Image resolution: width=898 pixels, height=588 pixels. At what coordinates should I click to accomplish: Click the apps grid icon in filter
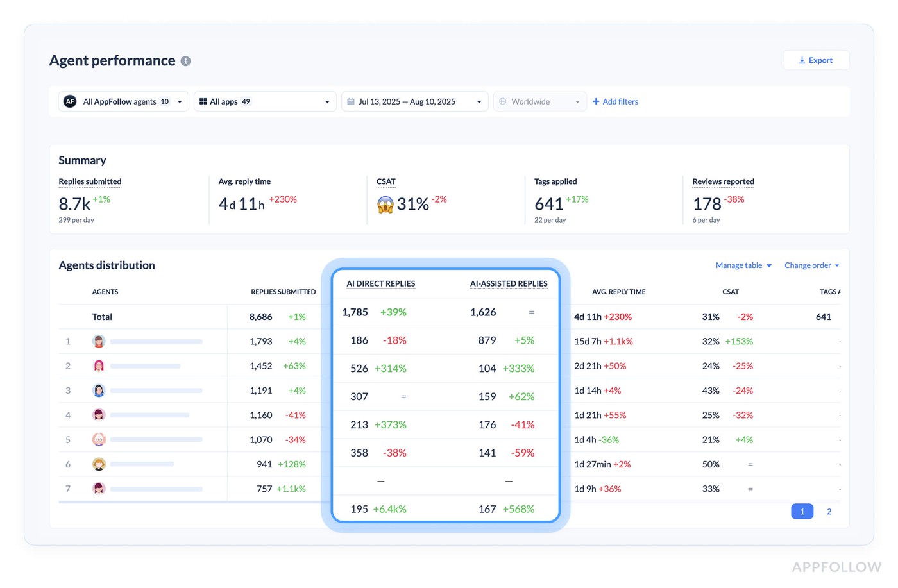[x=203, y=101]
